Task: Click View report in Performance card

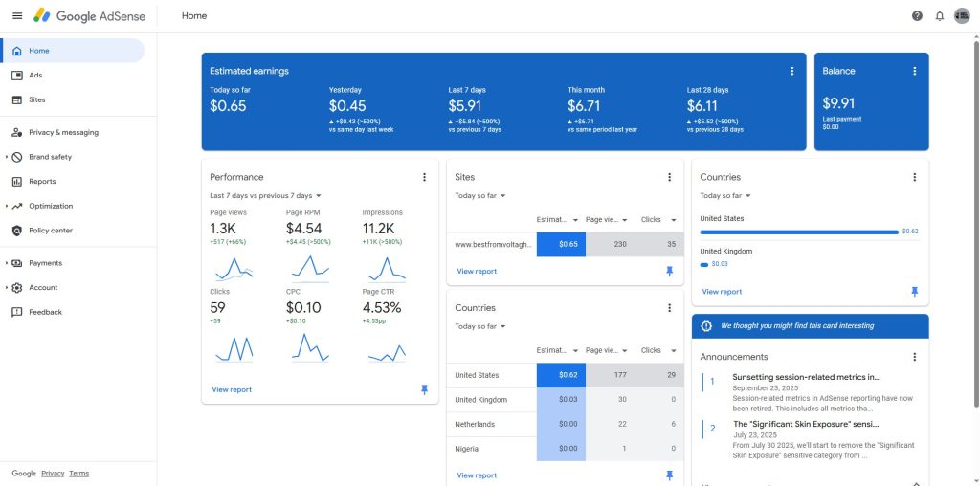Action: (x=232, y=389)
